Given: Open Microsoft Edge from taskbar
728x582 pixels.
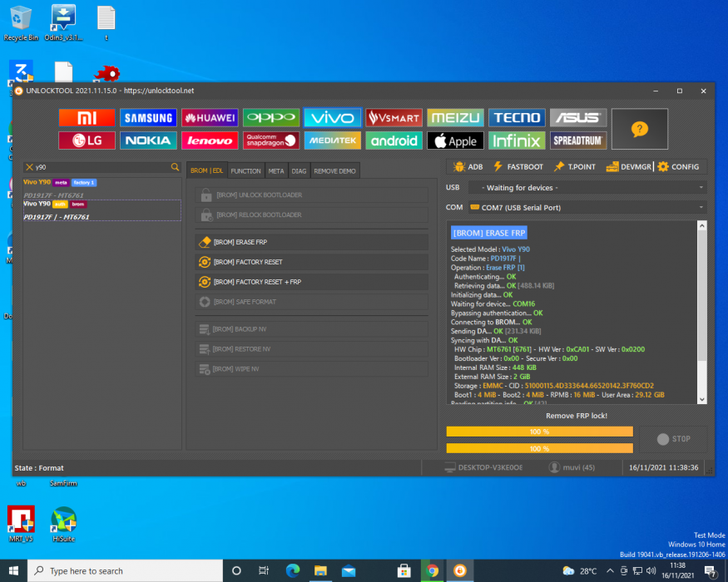Looking at the screenshot, I should point(293,571).
